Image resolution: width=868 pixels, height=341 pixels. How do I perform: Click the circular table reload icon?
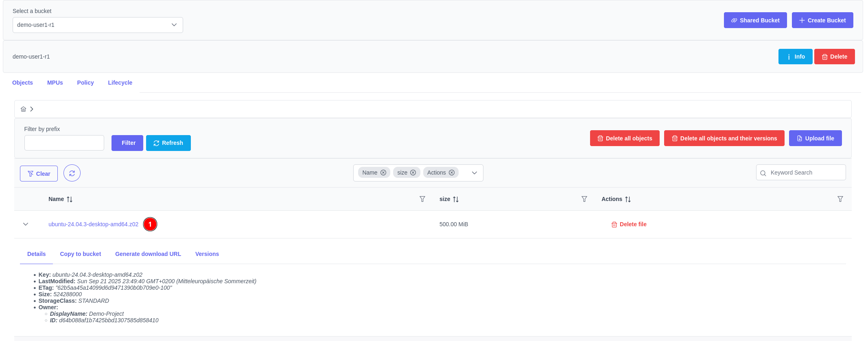coord(72,173)
